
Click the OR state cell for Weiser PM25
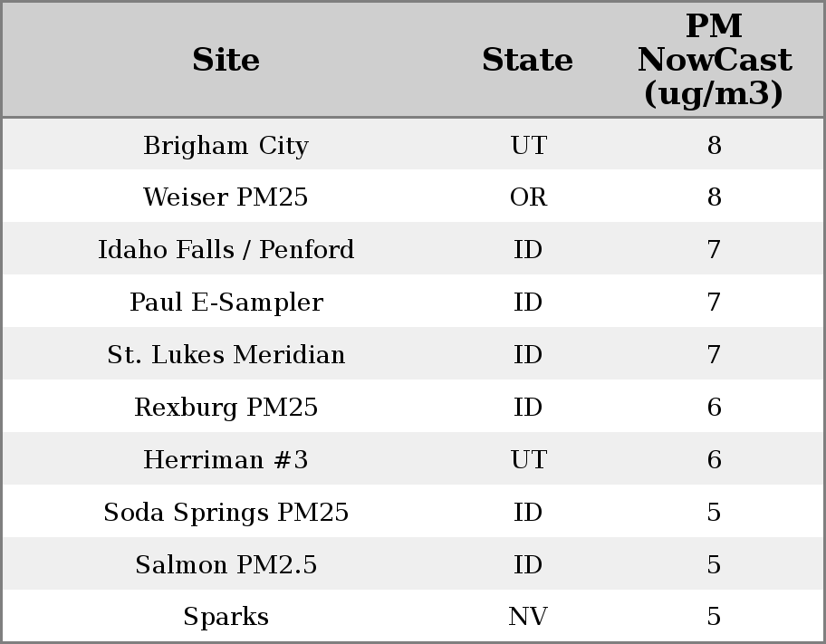(x=528, y=197)
